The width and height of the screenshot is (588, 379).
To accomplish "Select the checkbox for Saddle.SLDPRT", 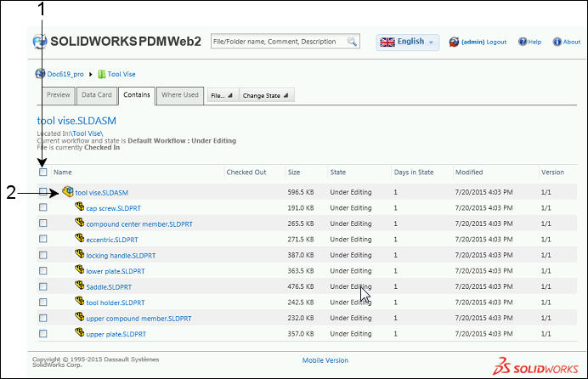I will [43, 286].
